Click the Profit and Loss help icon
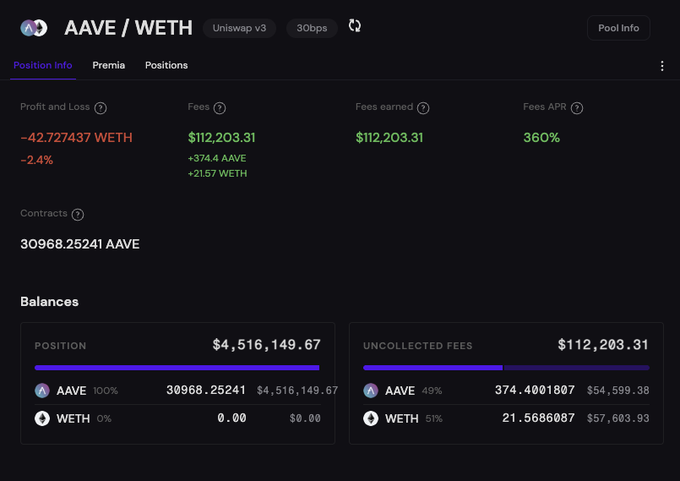 click(x=101, y=108)
